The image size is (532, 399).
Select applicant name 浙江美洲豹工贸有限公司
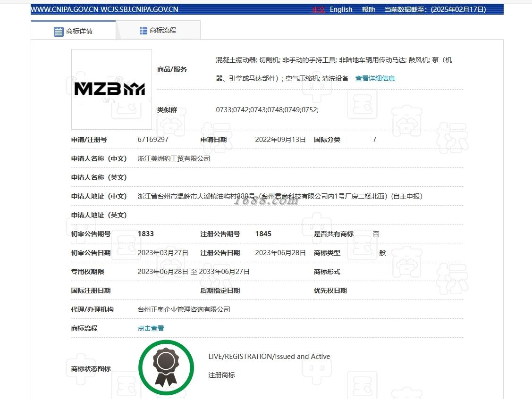[x=174, y=158]
